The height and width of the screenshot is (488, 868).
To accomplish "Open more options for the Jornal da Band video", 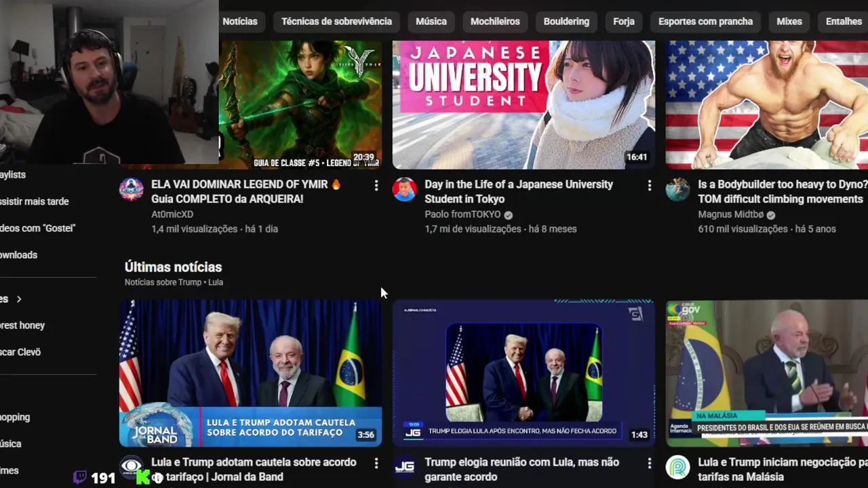I will click(376, 464).
